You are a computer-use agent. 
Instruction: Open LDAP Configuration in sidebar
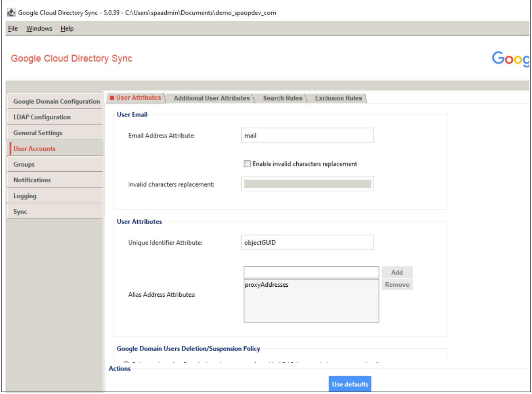(42, 117)
